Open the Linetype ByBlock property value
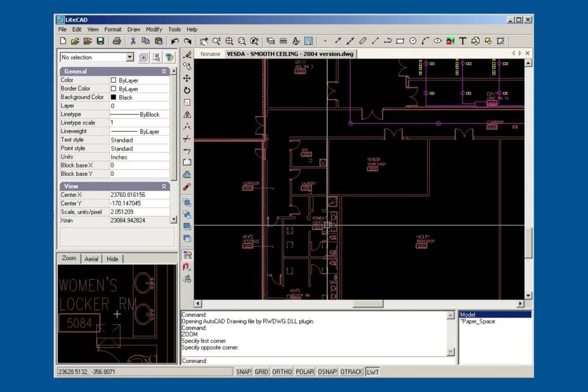This screenshot has width=588, height=392. tap(140, 114)
